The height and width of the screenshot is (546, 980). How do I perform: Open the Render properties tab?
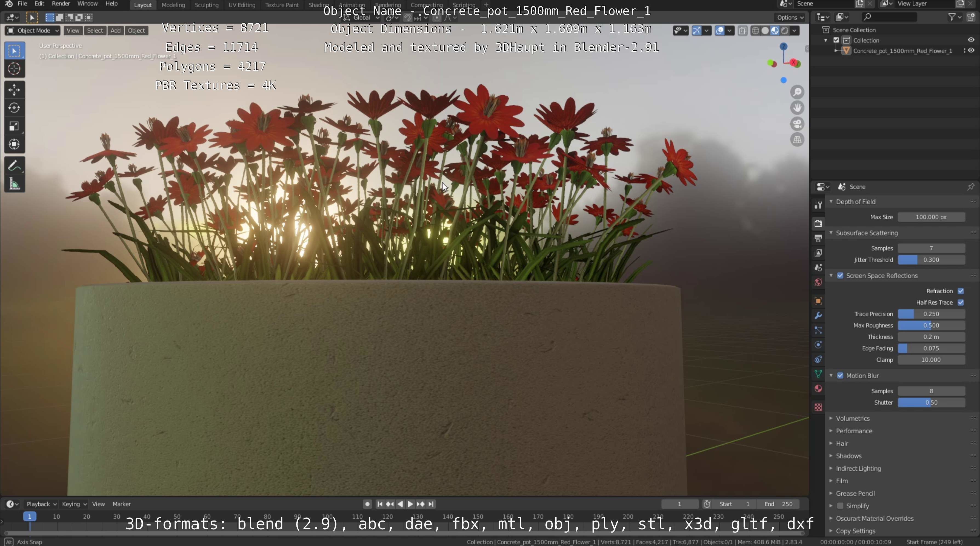tap(818, 223)
